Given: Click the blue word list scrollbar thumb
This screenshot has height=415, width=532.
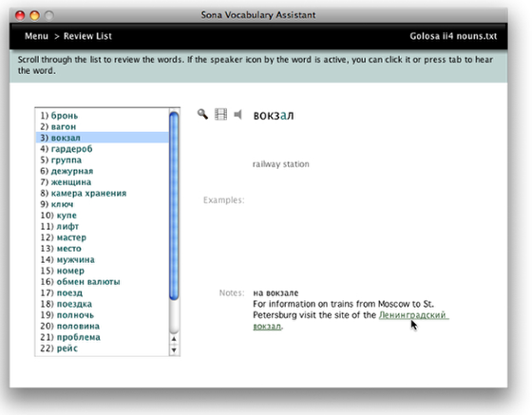Looking at the screenshot, I should click(x=174, y=206).
